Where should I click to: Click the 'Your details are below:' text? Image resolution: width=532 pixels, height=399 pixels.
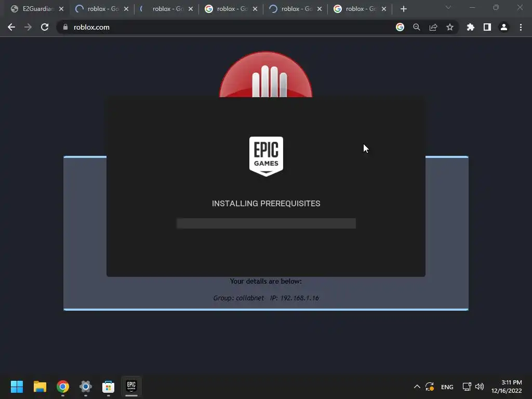(265, 281)
